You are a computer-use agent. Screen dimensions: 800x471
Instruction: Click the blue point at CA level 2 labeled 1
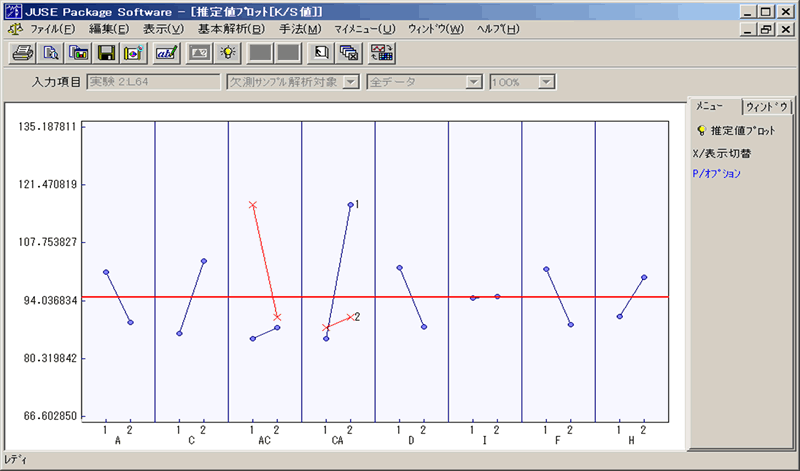click(351, 205)
